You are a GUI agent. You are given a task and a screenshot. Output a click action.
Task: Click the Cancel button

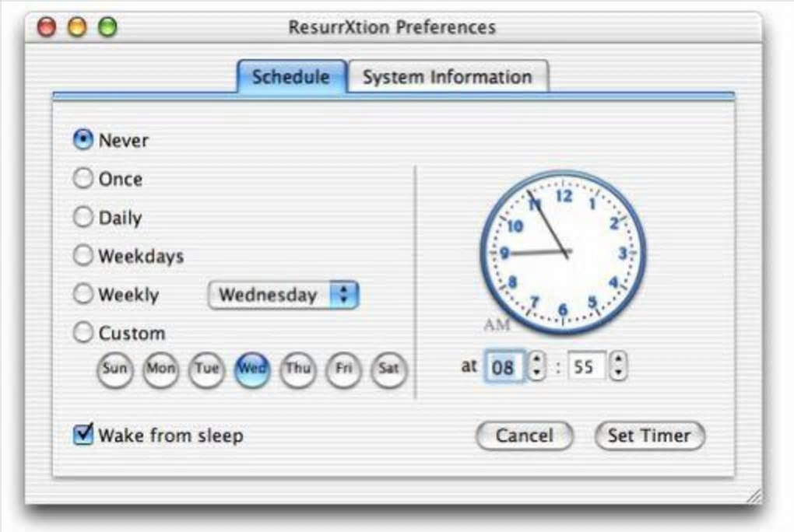click(x=524, y=436)
